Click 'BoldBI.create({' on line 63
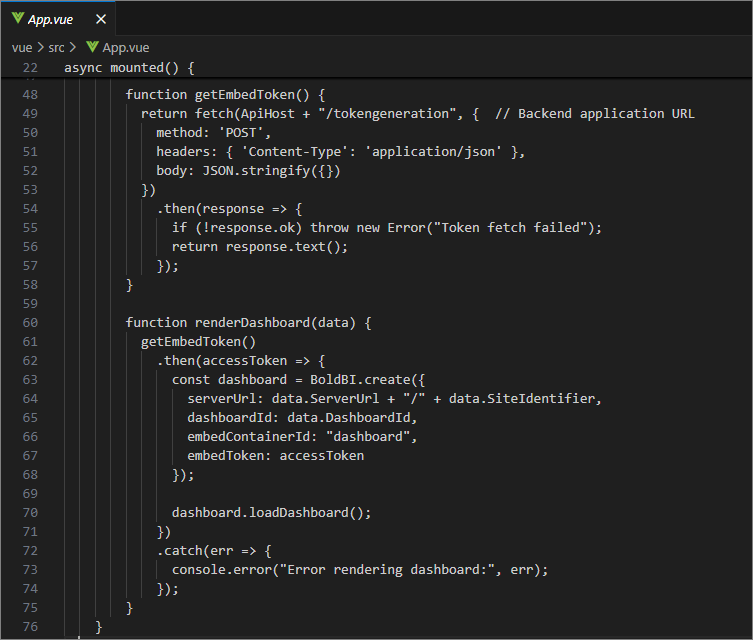 coord(368,380)
